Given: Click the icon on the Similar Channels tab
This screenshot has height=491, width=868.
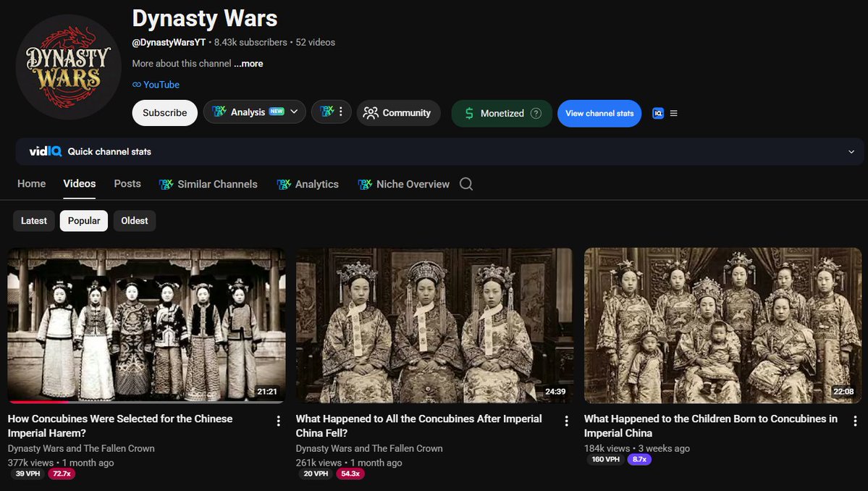Looking at the screenshot, I should click(x=166, y=185).
